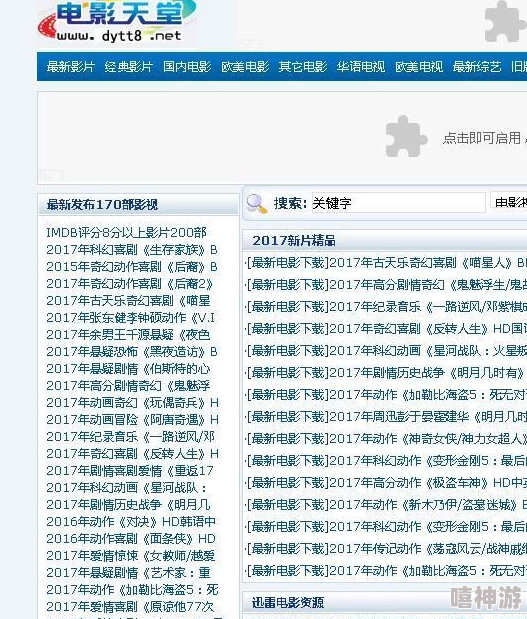This screenshot has height=619, width=527.
Task: Open 2017年悬疑剧情《伯斯特的心 link
Action: pos(128,369)
